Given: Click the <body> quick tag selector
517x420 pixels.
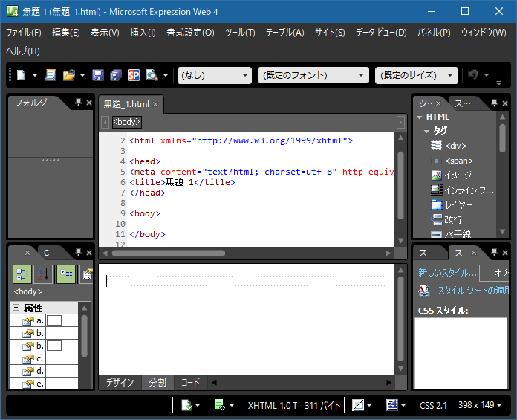Looking at the screenshot, I should pyautogui.click(x=127, y=122).
